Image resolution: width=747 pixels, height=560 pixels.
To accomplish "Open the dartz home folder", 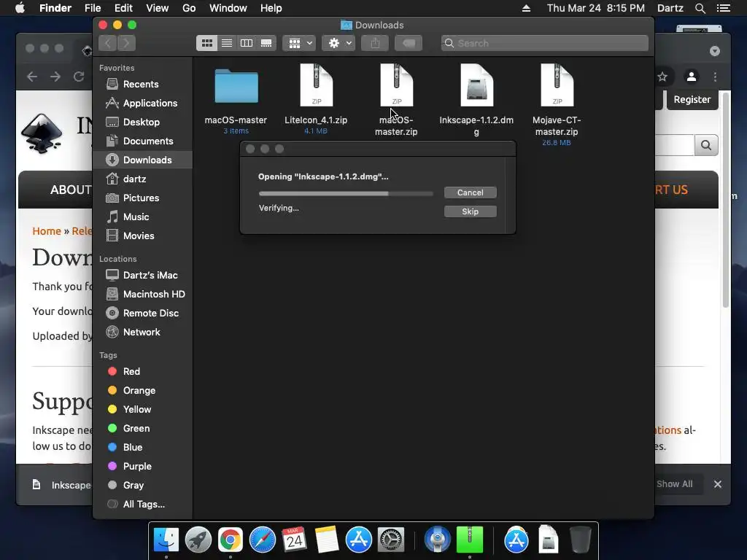I will coord(142,179).
